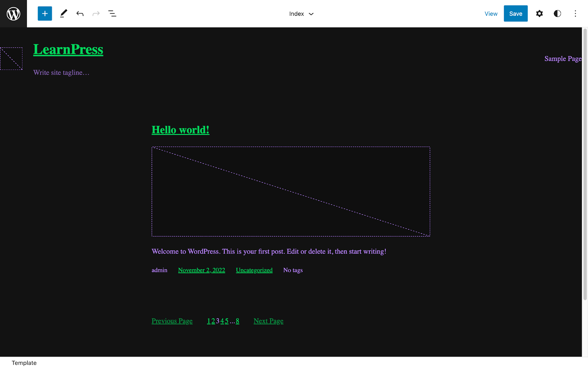Click pagination number 5
Image resolution: width=588 pixels, height=368 pixels.
[x=227, y=321]
